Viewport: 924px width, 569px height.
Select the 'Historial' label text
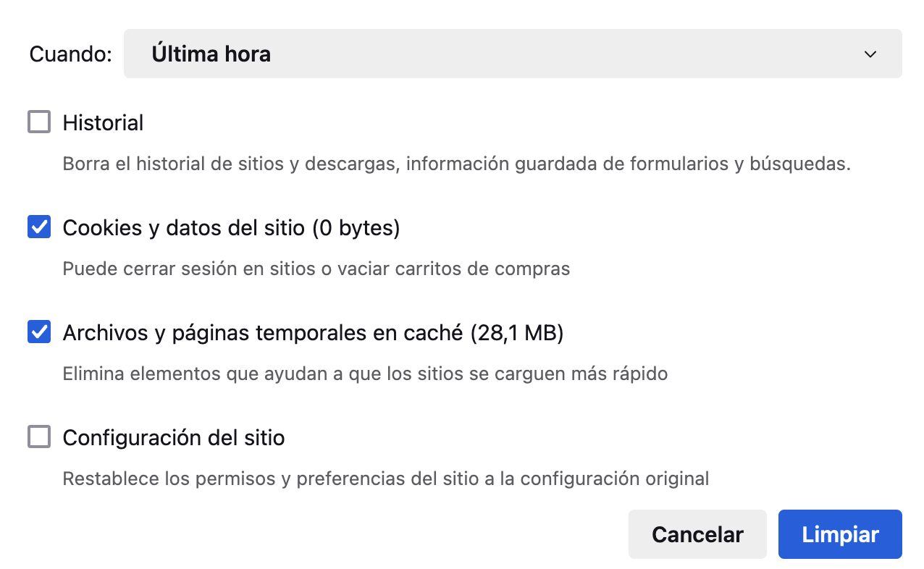[103, 122]
